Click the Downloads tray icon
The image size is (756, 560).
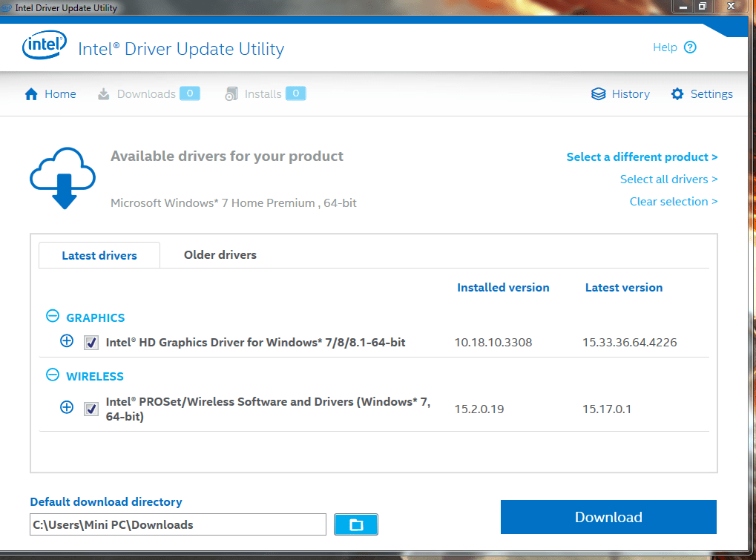pos(104,94)
